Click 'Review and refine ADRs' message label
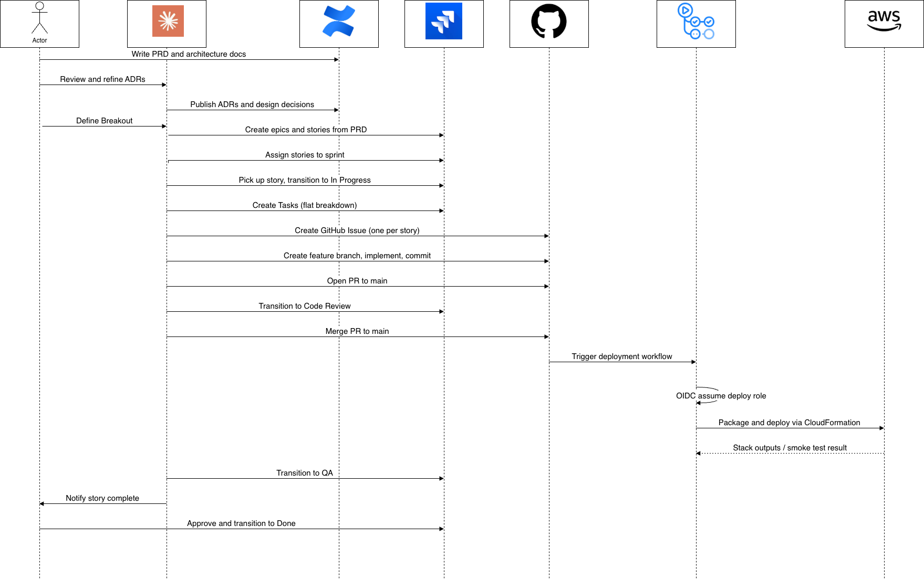The height and width of the screenshot is (579, 924). coord(103,79)
